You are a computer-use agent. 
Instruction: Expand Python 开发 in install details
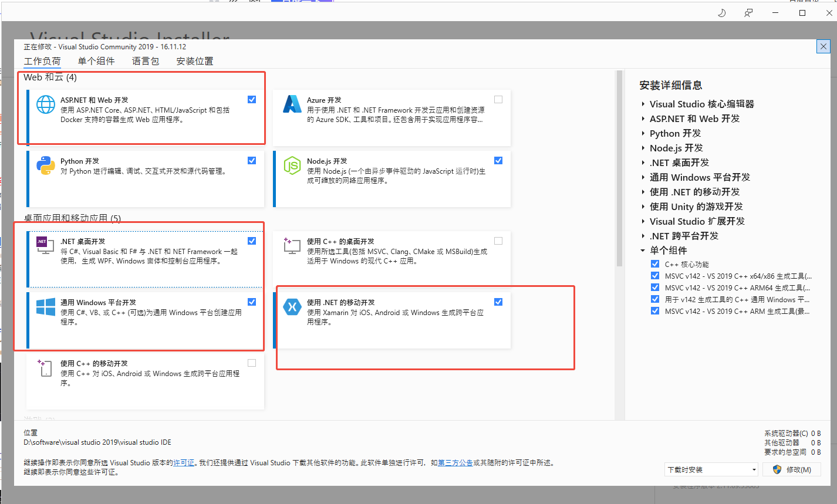643,133
